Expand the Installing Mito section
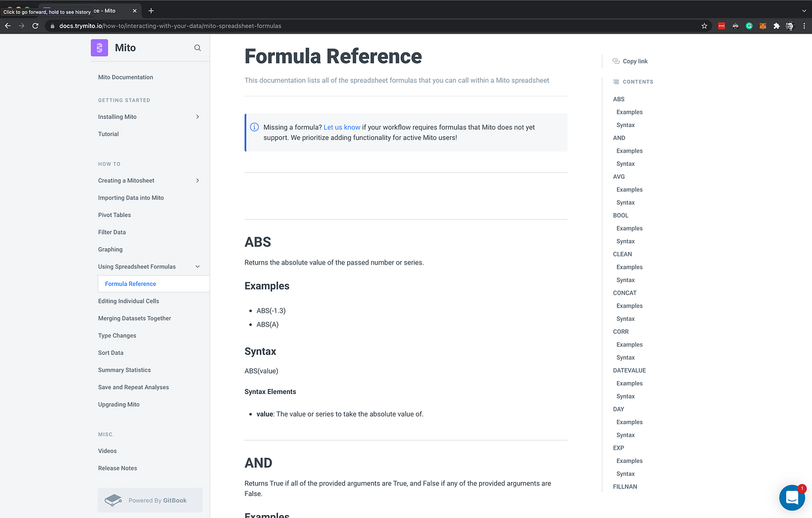Viewport: 812px width, 518px height. 197,117
